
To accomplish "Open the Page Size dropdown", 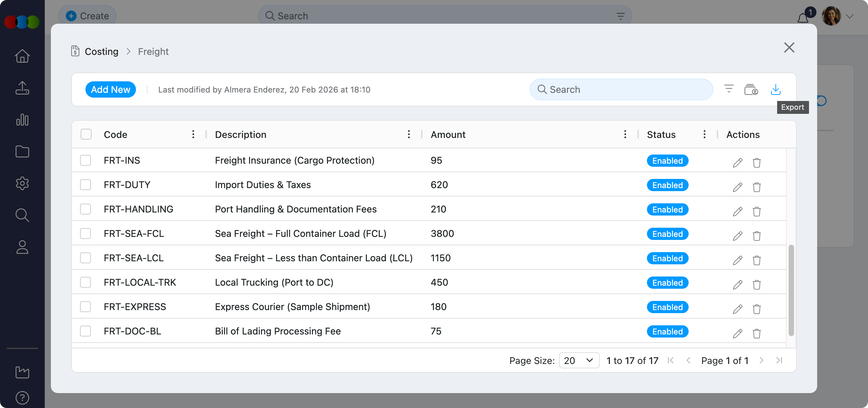I will (x=579, y=361).
